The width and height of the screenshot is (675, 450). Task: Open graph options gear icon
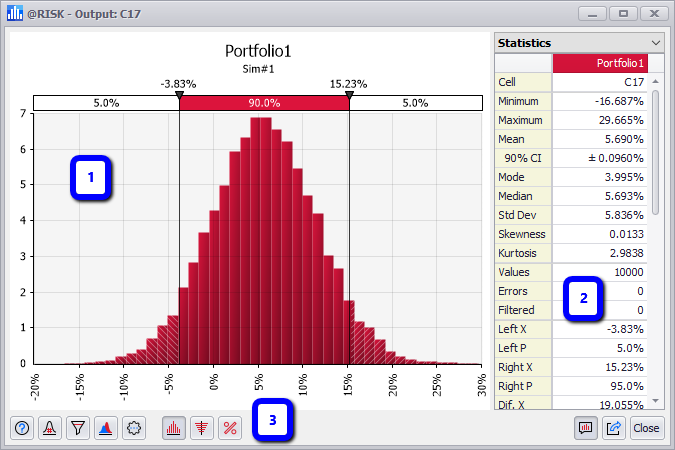pyautogui.click(x=133, y=428)
